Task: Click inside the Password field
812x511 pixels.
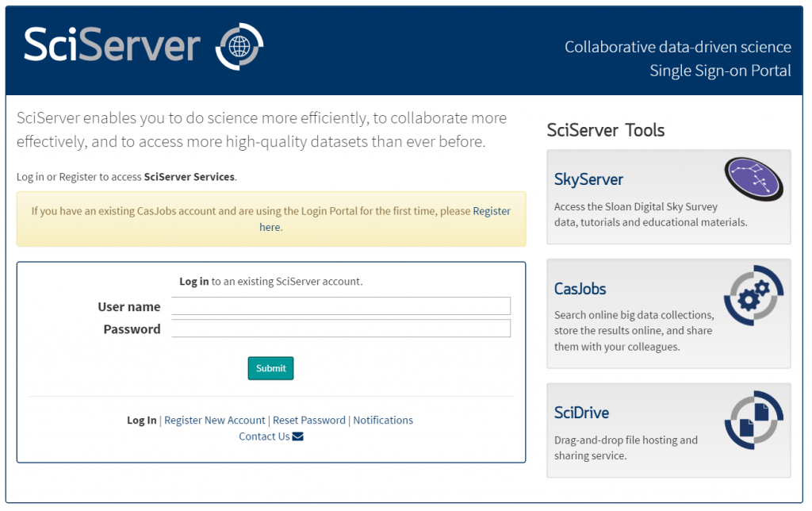Action: (341, 328)
